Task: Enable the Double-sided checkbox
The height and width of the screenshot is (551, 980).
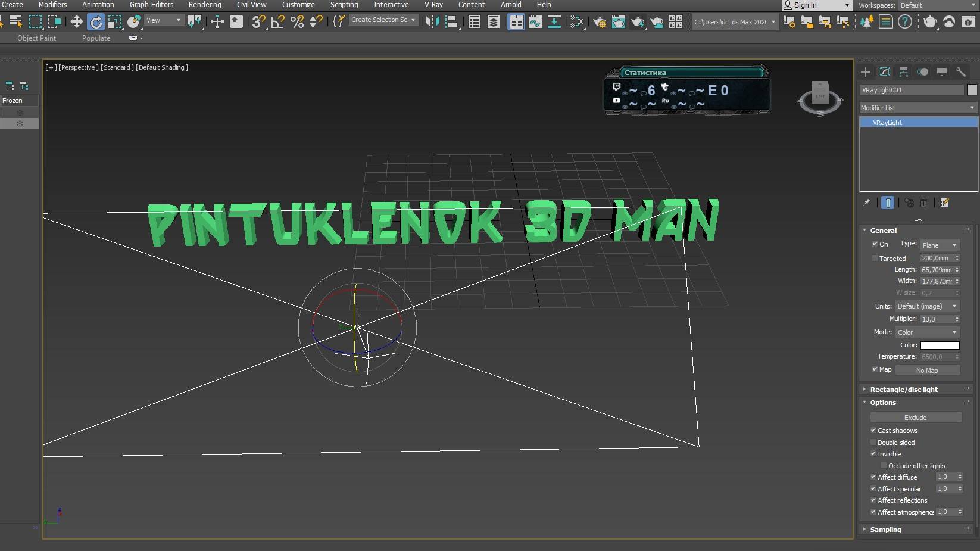Action: (873, 442)
